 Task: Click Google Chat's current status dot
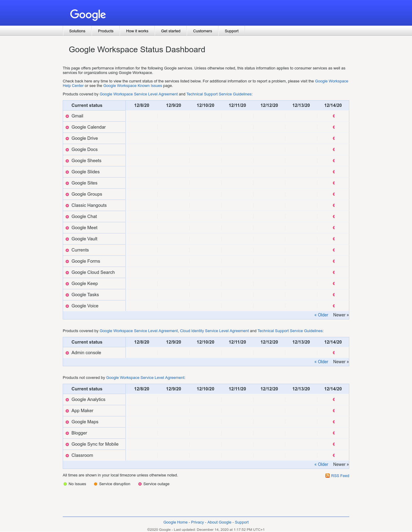coord(67,217)
